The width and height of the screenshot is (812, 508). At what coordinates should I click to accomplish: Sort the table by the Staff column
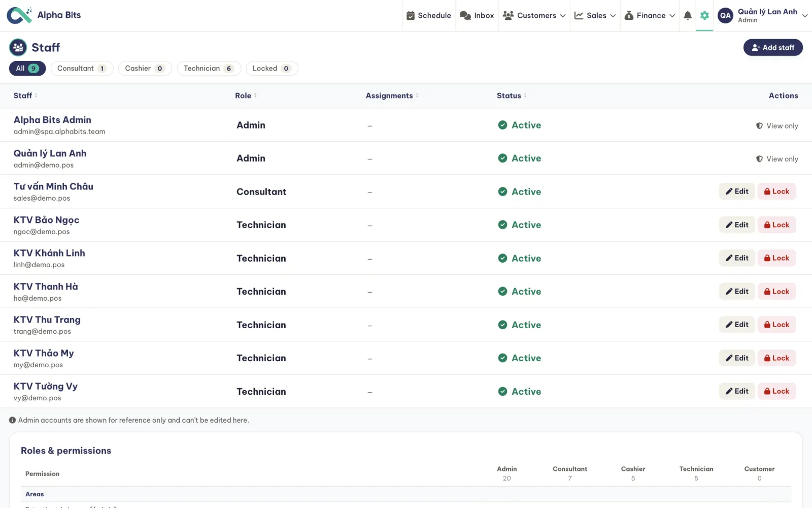point(25,96)
